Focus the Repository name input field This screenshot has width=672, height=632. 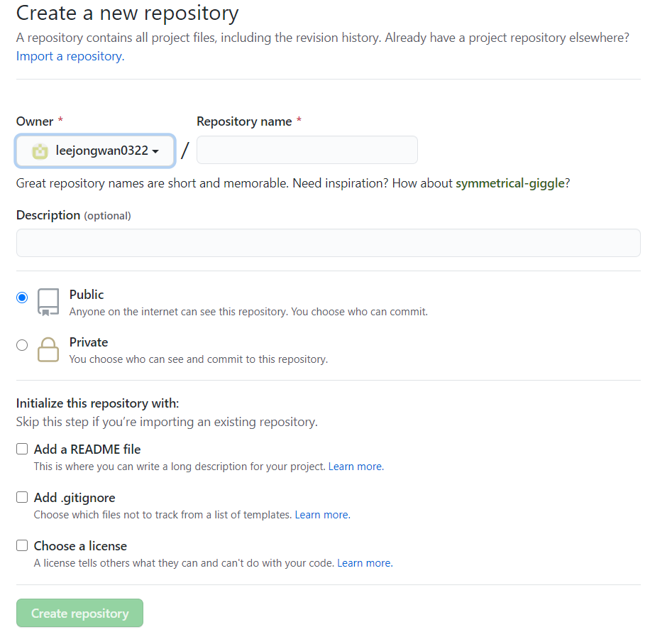[307, 150]
